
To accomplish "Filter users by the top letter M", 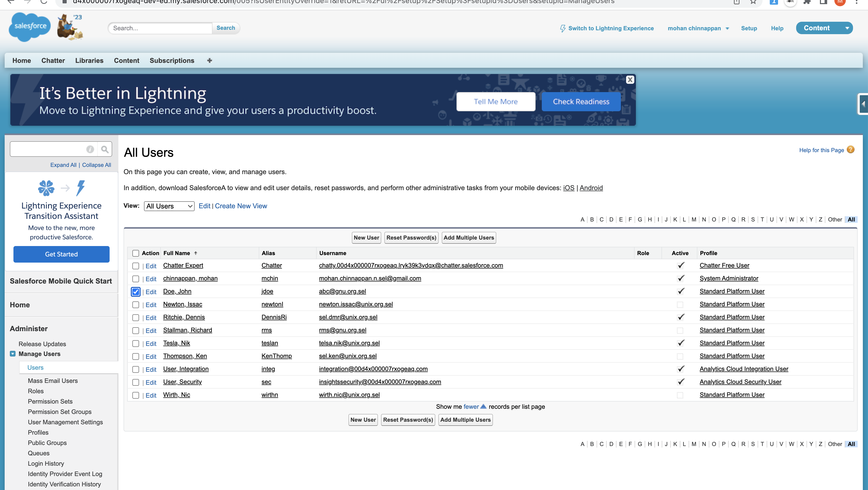I will (694, 220).
